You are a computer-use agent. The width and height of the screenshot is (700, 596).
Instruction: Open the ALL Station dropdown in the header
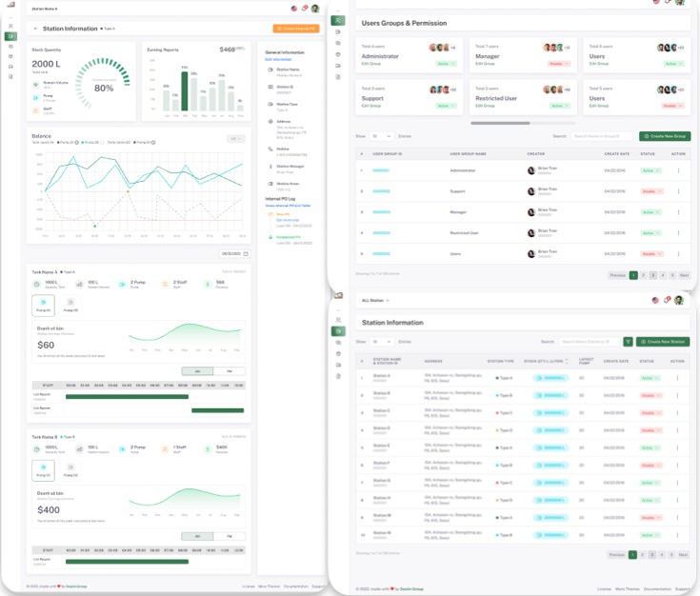click(x=373, y=300)
